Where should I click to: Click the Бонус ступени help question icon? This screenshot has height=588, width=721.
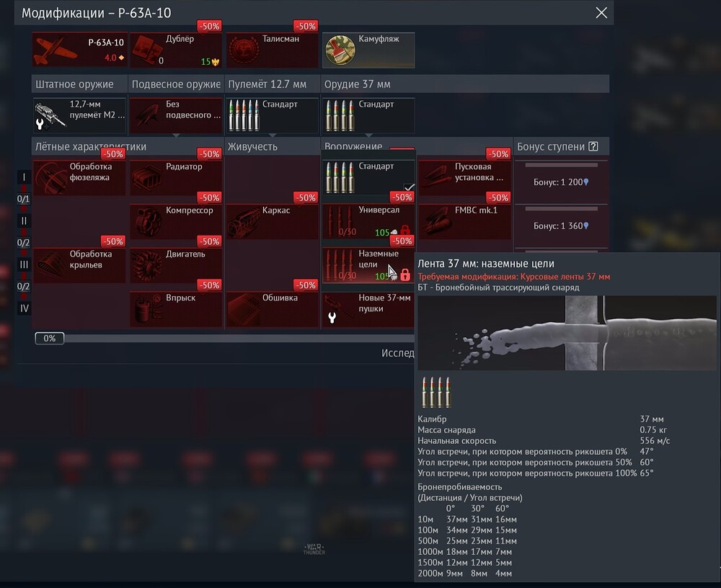593,147
